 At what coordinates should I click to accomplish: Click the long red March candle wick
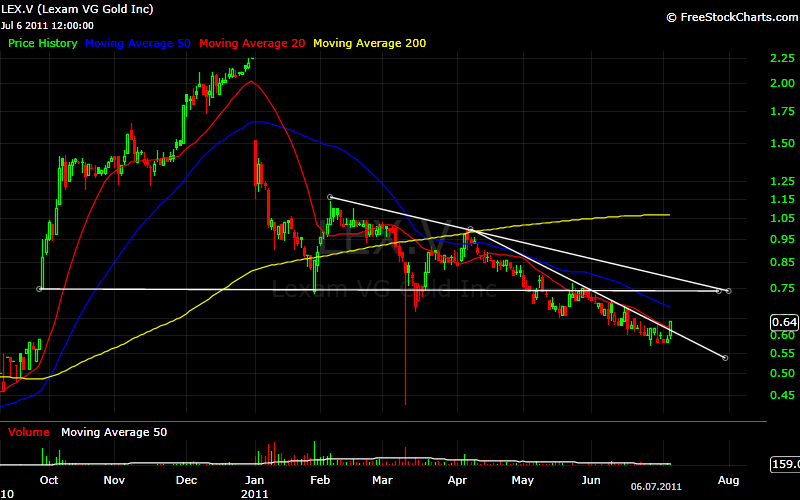(x=405, y=360)
